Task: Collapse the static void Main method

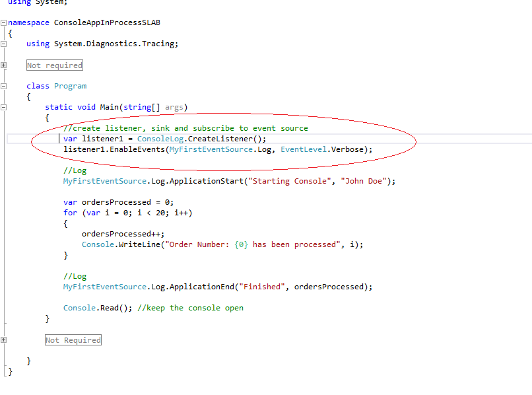Action: pos(3,107)
